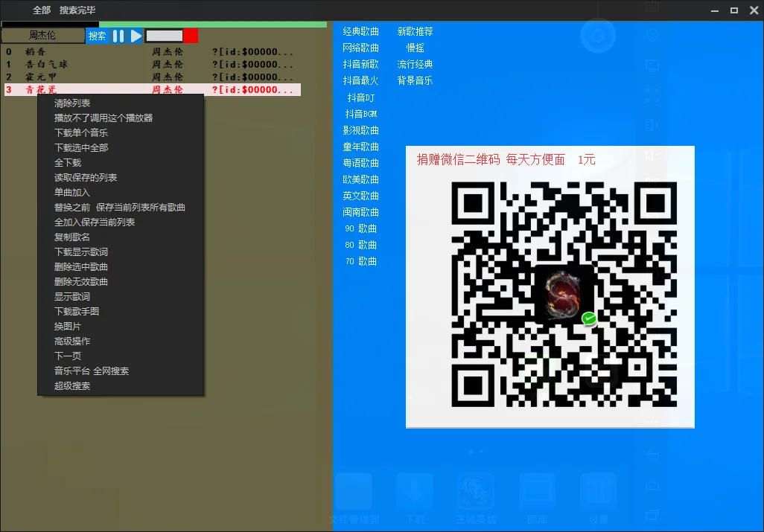The width and height of the screenshot is (764, 532).
Task: Open the 抖音最火 category
Action: [x=360, y=81]
